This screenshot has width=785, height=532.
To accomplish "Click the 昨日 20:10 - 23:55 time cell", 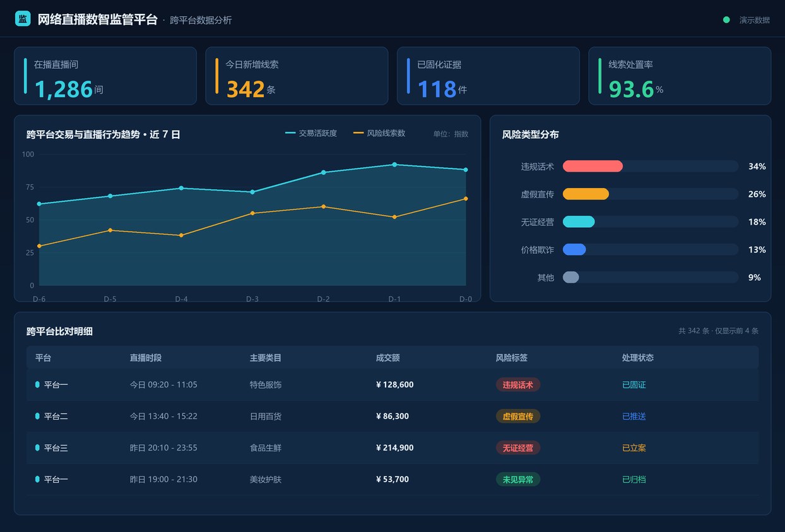I will click(x=163, y=448).
